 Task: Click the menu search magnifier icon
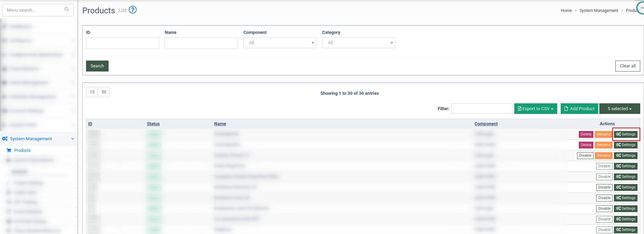tap(67, 10)
